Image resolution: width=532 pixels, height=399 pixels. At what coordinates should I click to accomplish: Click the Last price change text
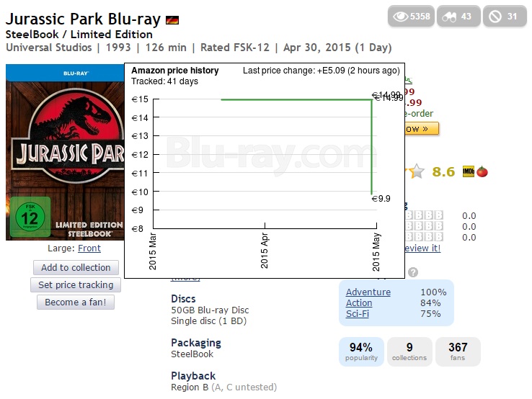pyautogui.click(x=322, y=71)
